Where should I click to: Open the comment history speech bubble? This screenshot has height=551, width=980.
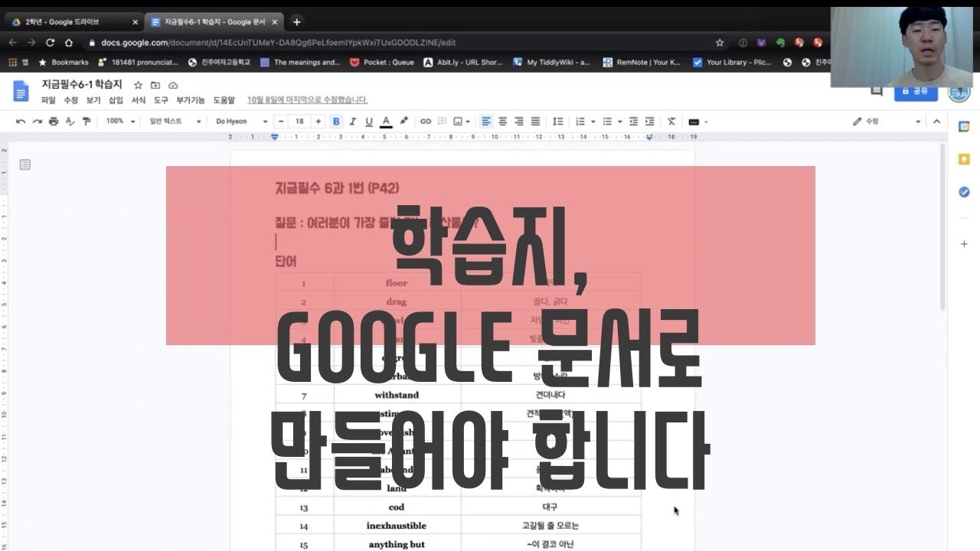tap(877, 90)
